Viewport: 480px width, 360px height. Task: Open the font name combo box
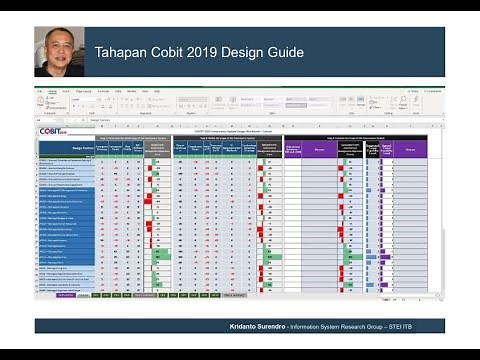84,99
